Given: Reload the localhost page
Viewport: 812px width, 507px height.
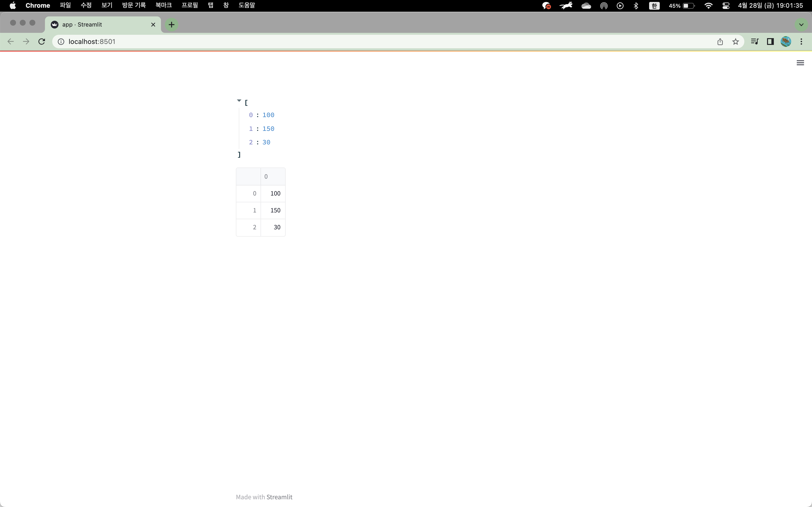Looking at the screenshot, I should tap(42, 42).
